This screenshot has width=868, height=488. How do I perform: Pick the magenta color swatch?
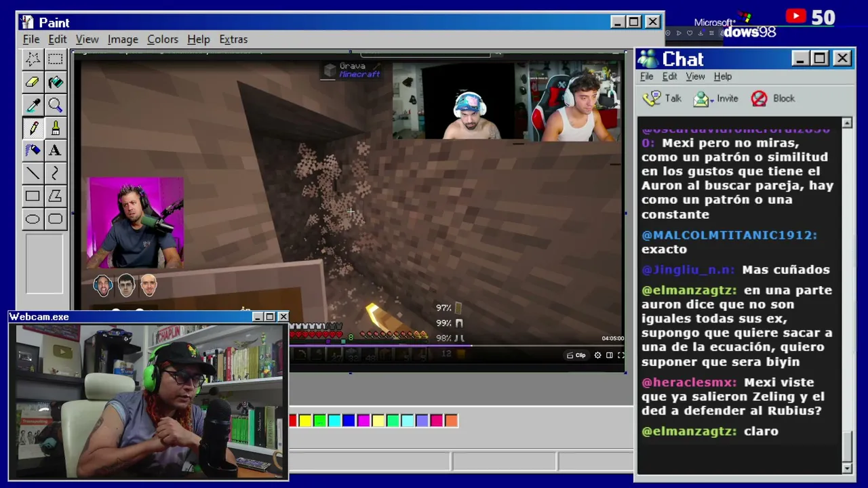[363, 421]
